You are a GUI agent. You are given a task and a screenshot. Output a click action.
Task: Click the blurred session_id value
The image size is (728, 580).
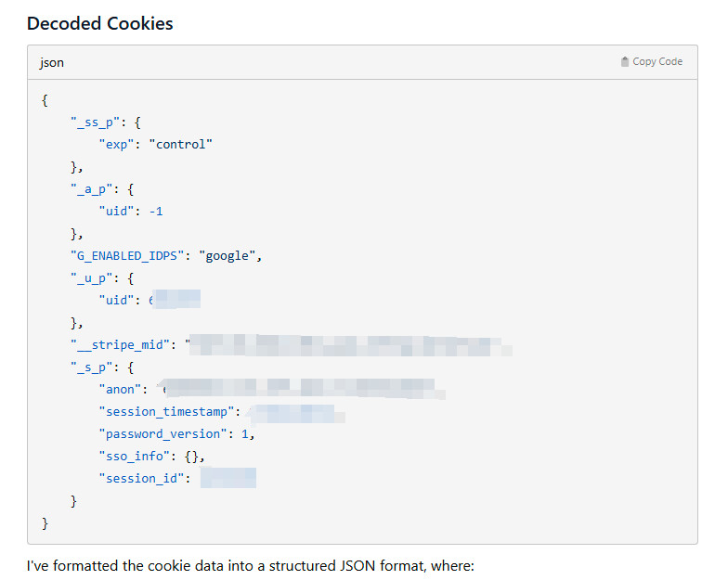tap(227, 479)
